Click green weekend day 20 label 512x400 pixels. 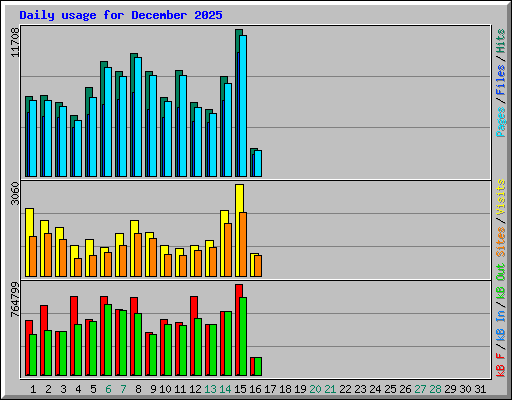315,389
